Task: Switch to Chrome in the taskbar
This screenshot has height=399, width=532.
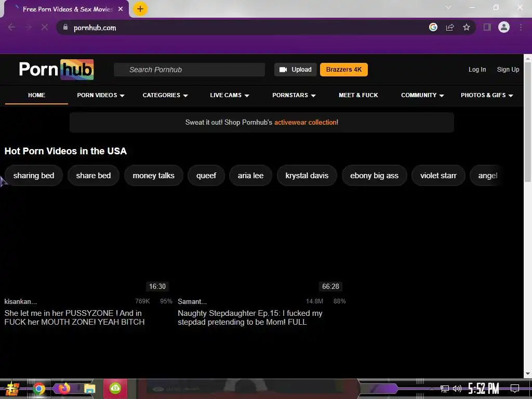Action: [38, 389]
